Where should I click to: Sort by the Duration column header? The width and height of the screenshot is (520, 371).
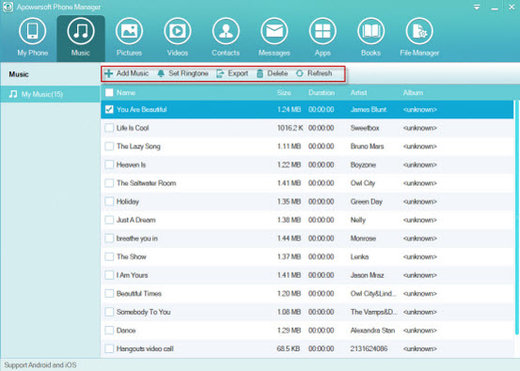click(x=321, y=93)
